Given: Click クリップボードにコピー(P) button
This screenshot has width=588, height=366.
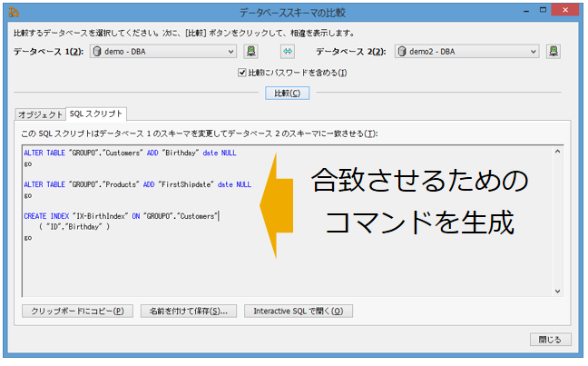Looking at the screenshot, I should coord(77,311).
